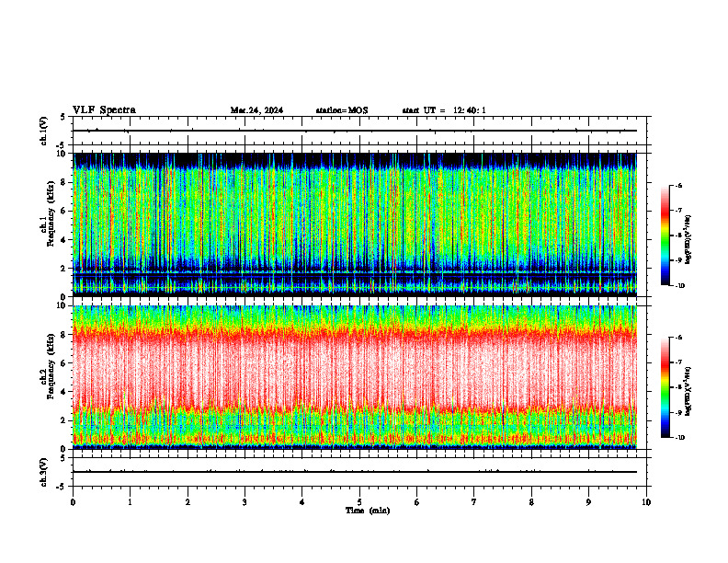Click the "ch.3(V)" axis label
The image size is (728, 563).
pos(43,472)
